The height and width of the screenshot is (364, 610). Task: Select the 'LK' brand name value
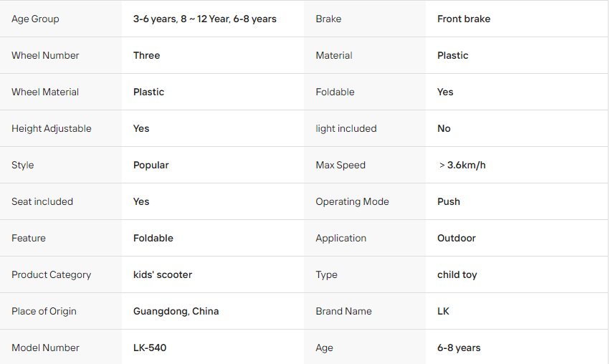click(443, 311)
